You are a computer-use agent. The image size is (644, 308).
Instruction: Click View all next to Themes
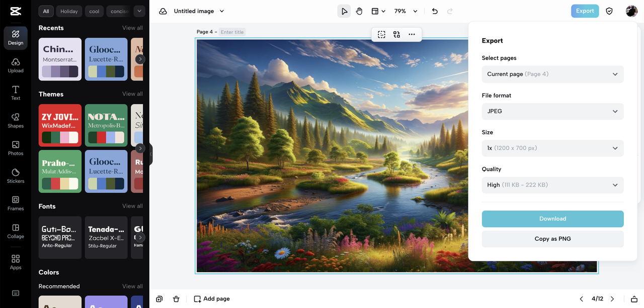pyautogui.click(x=132, y=94)
